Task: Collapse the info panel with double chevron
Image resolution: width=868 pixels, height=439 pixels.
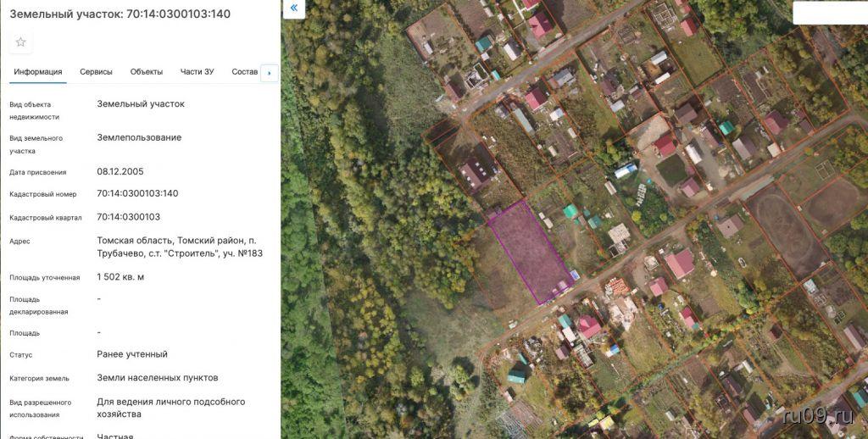Action: tap(293, 8)
